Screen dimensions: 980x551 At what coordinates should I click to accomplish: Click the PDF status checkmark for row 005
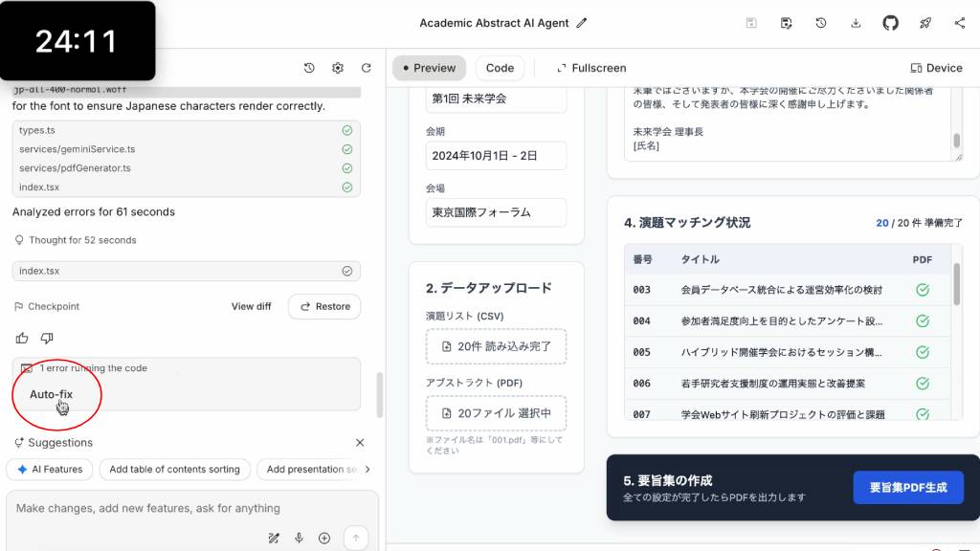tap(923, 352)
